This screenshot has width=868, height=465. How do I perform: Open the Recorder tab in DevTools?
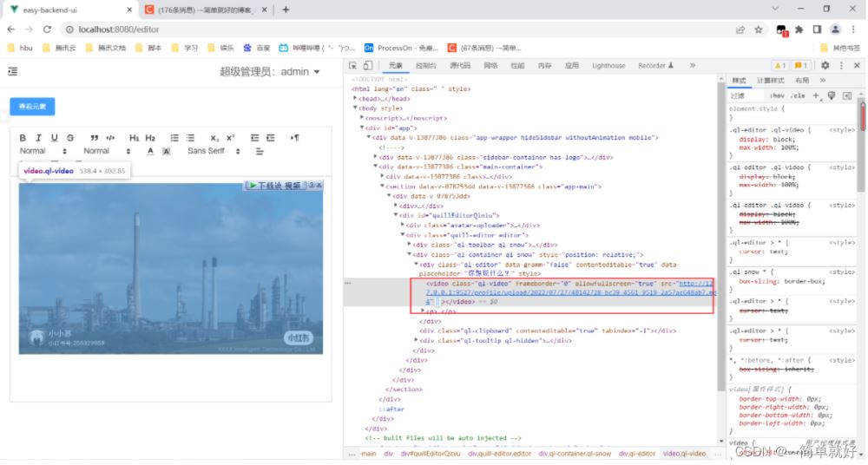[x=655, y=65]
